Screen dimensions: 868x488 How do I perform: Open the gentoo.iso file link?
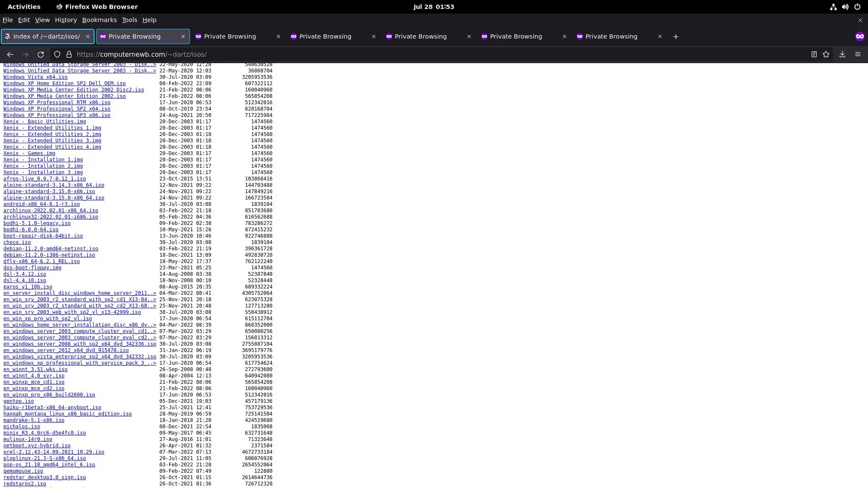[19, 401]
